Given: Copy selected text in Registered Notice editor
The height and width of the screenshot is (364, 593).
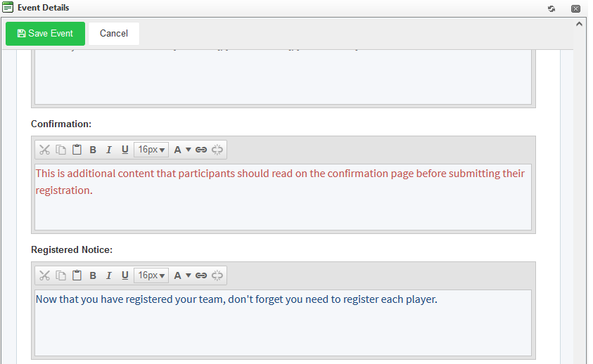Looking at the screenshot, I should click(61, 275).
